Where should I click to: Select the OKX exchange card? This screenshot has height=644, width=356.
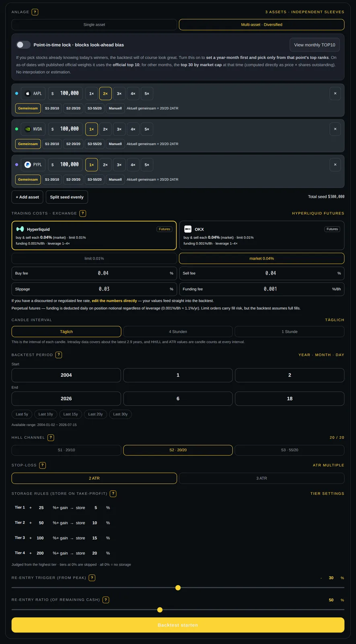pyautogui.click(x=261, y=235)
